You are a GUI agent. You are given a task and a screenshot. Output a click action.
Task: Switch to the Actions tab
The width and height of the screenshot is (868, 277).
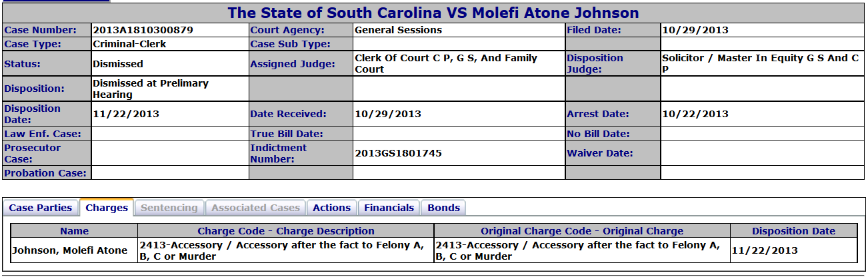point(331,208)
